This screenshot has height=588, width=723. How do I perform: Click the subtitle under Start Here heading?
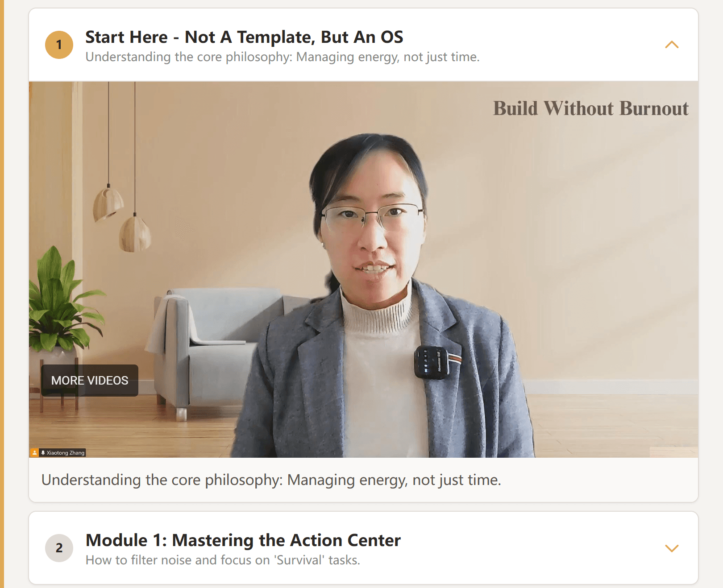[283, 57]
